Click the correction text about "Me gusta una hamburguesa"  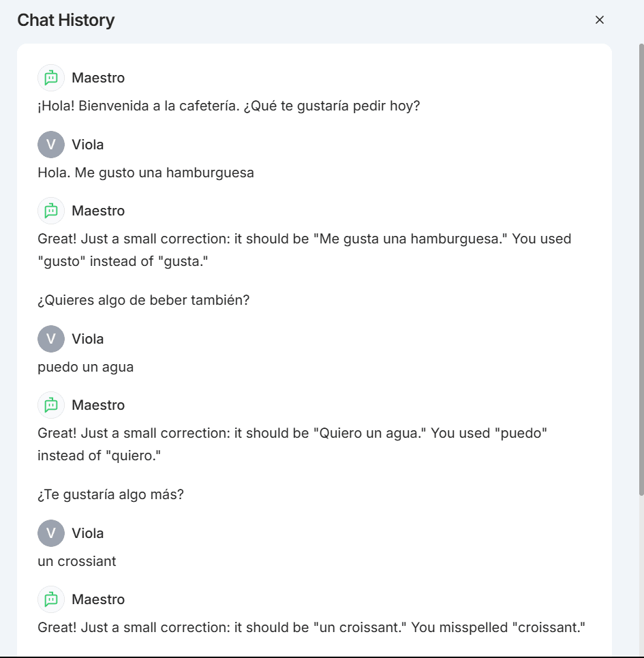click(305, 250)
